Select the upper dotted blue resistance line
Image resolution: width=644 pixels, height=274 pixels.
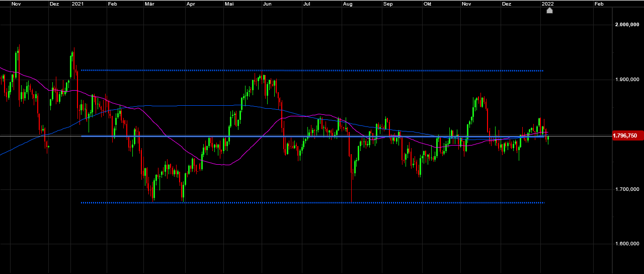tap(312, 71)
